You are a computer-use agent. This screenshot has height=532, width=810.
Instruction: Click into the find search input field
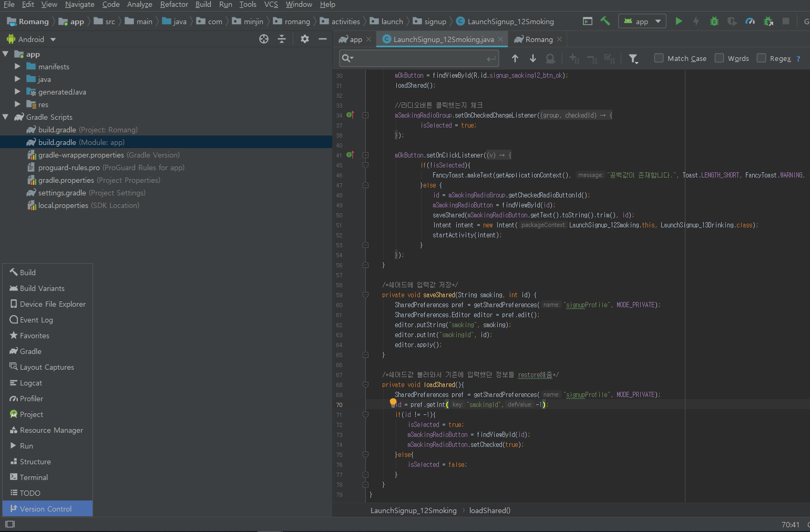[421, 58]
